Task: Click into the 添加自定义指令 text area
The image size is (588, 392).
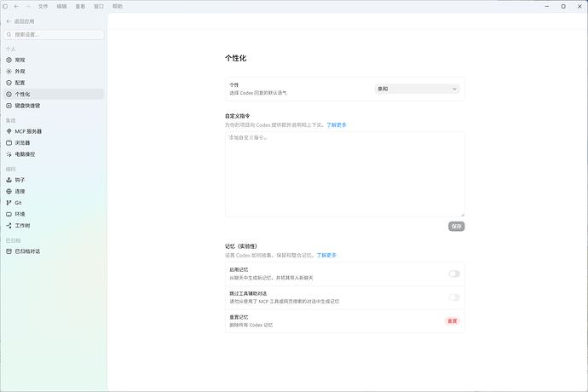Action: 344,174
